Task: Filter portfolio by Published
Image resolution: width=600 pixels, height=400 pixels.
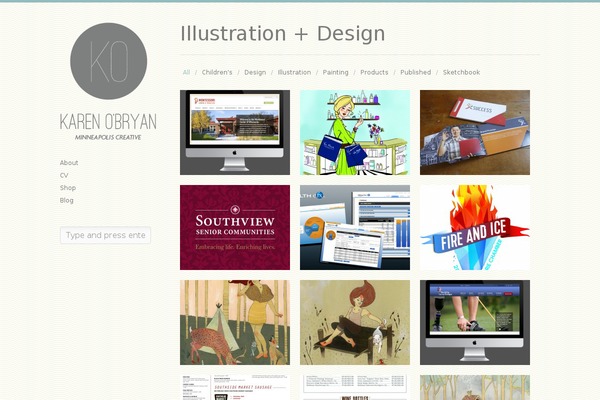Action: 416,72
